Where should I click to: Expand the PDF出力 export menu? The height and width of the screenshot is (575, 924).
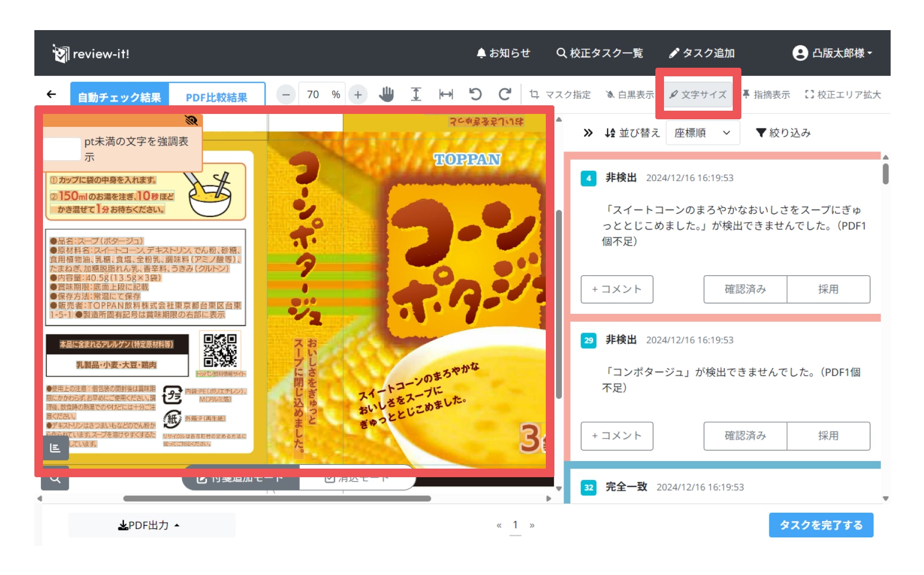point(149,525)
